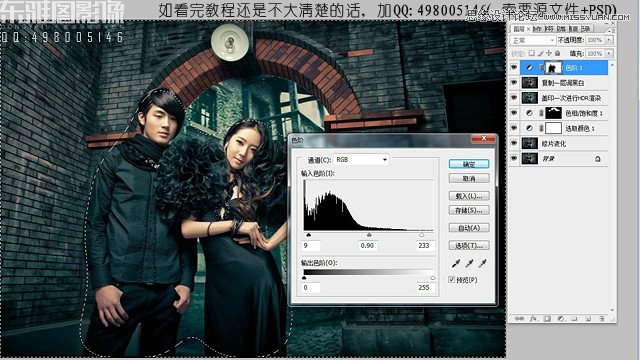Click input gamma field showing 0.90
This screenshot has width=640, height=360.
(x=368, y=245)
